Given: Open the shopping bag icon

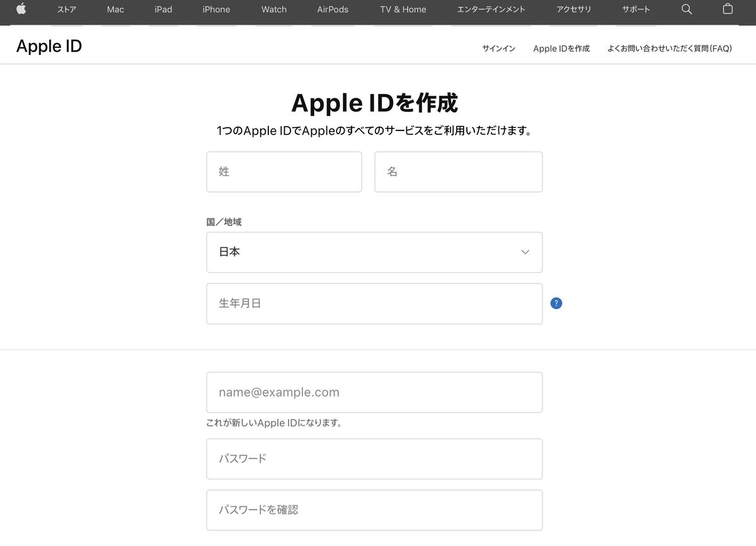Looking at the screenshot, I should point(728,9).
